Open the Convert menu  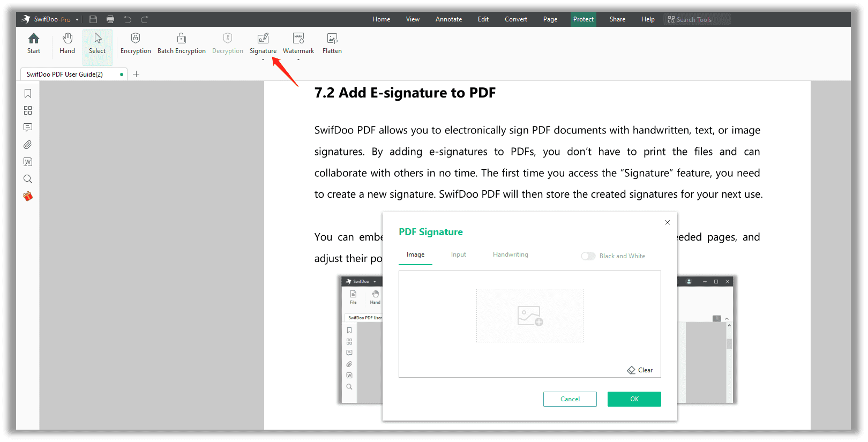click(516, 19)
